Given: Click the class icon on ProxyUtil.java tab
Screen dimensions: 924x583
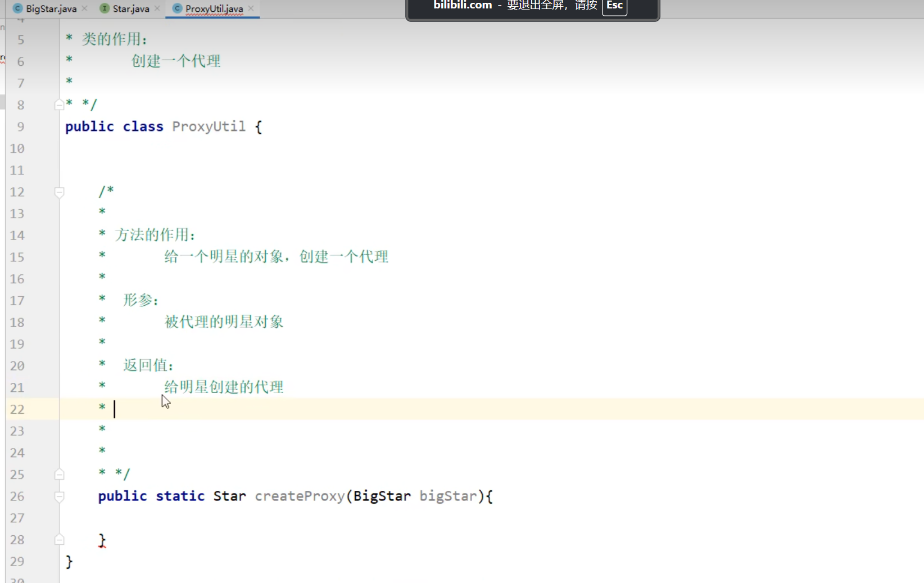Looking at the screenshot, I should click(x=177, y=8).
